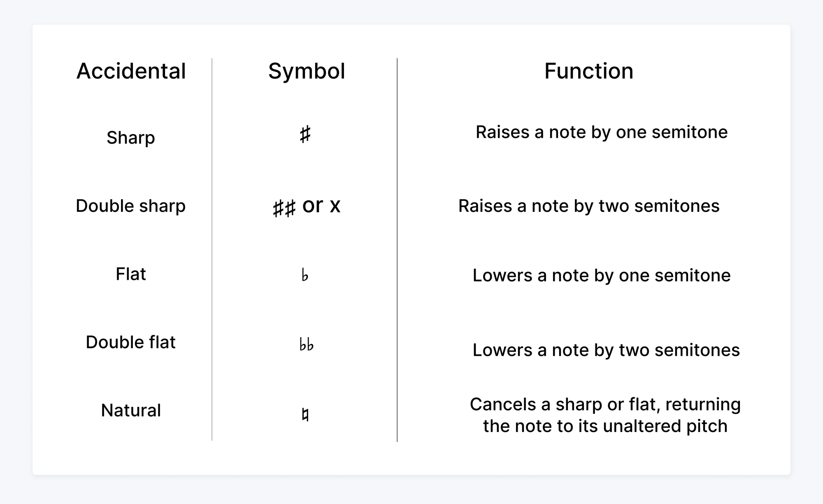Image resolution: width=823 pixels, height=504 pixels.
Task: Click the Flat row label
Action: click(x=131, y=274)
